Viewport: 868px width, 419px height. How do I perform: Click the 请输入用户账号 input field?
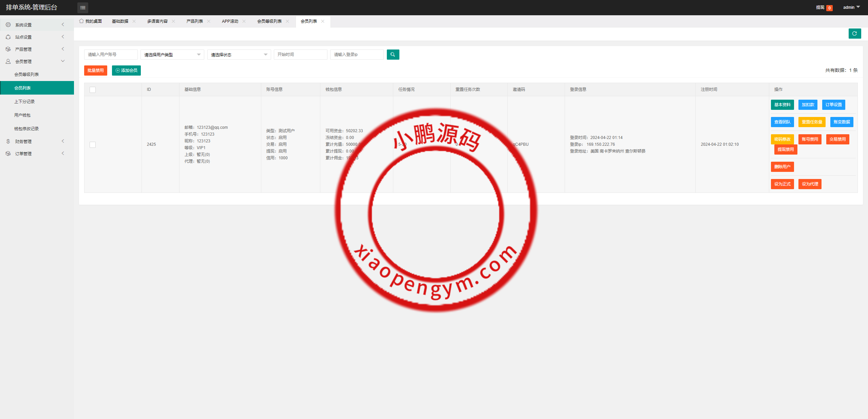coord(111,55)
